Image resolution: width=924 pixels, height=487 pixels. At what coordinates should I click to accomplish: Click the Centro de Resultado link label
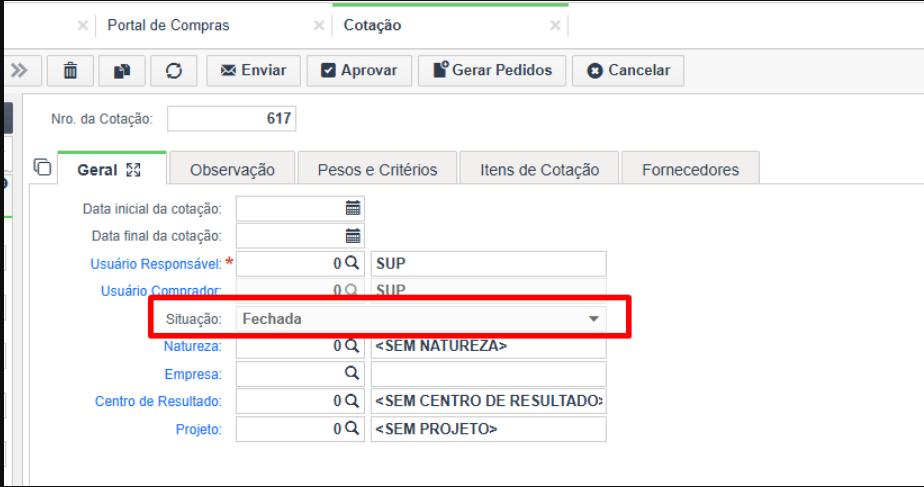(158, 402)
